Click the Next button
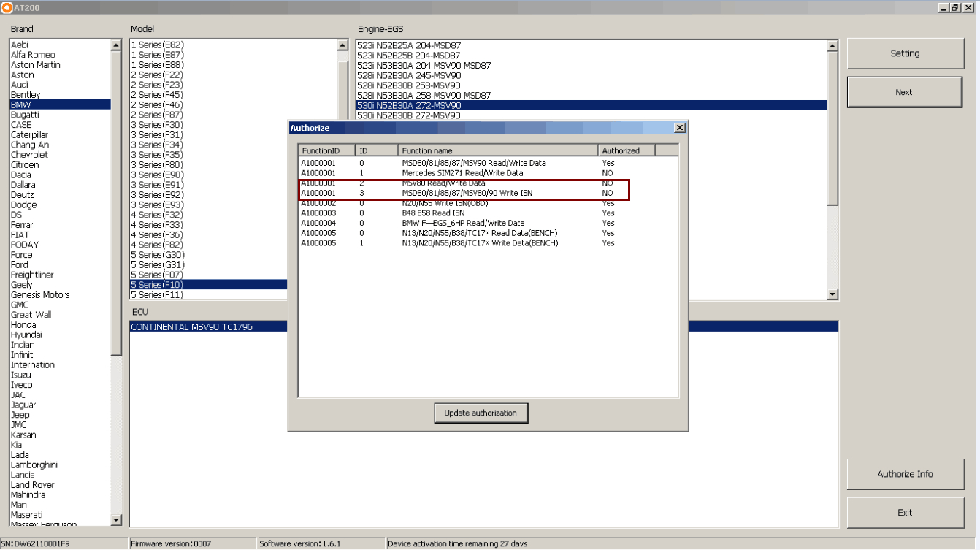 [905, 91]
